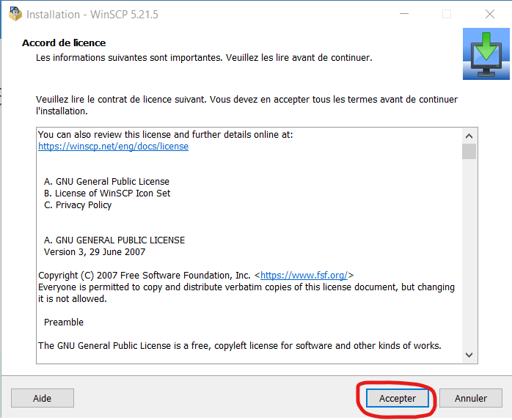Click the 'Installation - WinSCP 5.21.5' title text

point(92,14)
